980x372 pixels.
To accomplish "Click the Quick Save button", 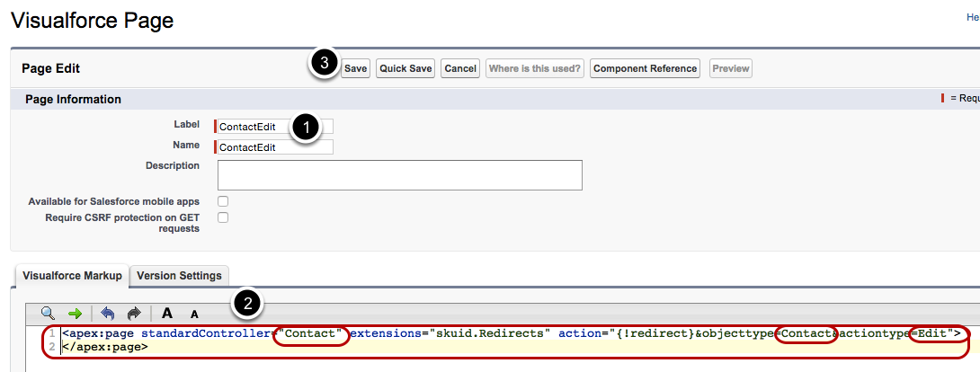I will [405, 68].
